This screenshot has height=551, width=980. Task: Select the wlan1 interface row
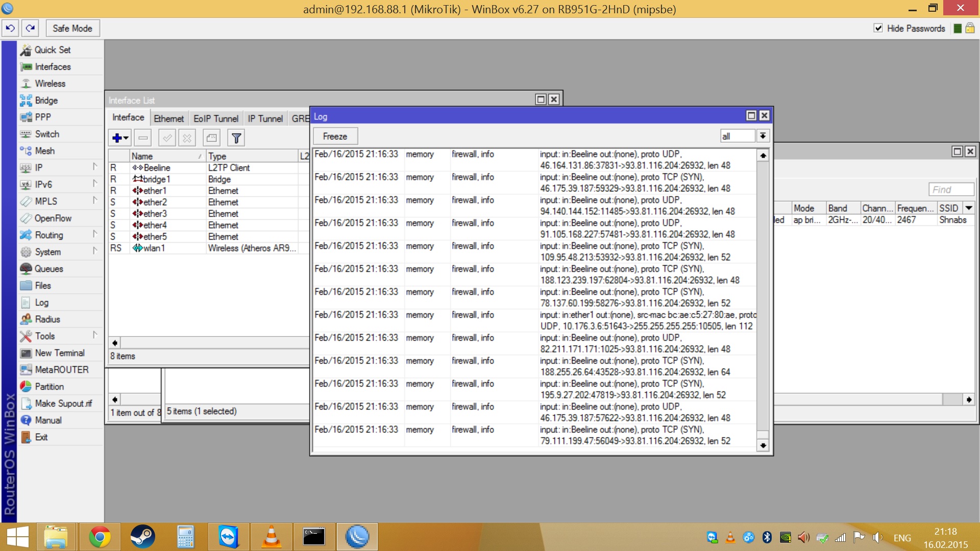pos(208,248)
